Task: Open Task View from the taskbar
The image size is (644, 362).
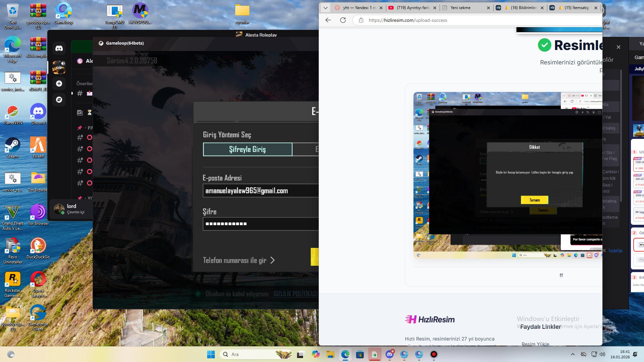Action: coord(300,354)
